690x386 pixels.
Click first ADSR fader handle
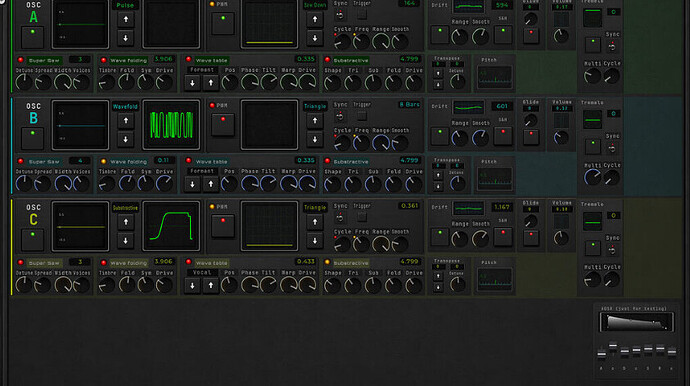(601, 354)
